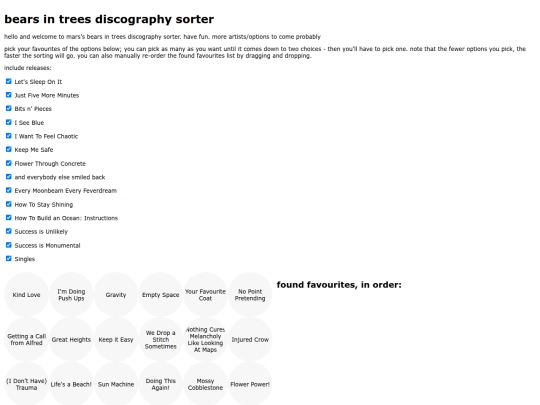The image size is (540, 405).
Task: Pick Getting a Call from Alfred
Action: pyautogui.click(x=27, y=339)
